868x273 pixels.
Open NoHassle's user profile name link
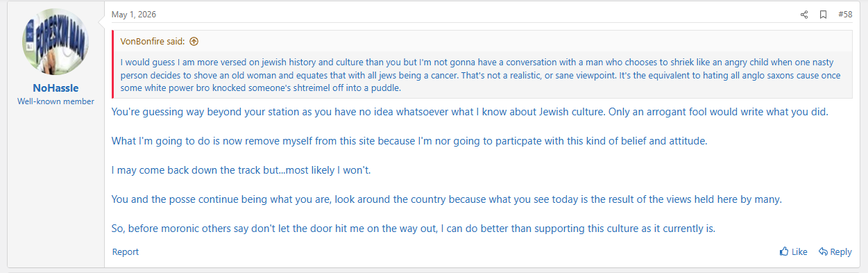[56, 88]
